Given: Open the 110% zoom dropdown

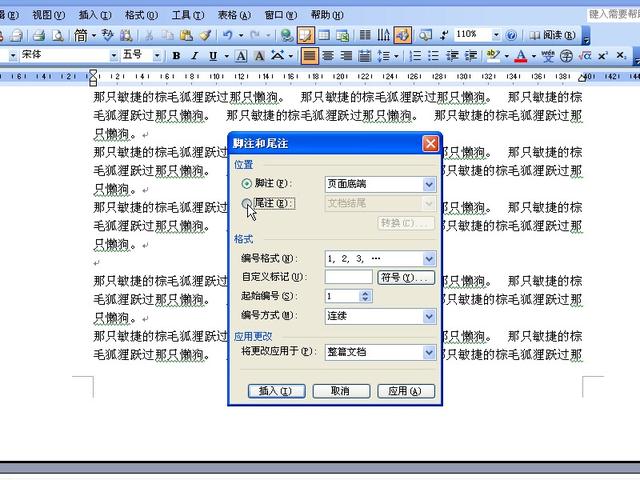Looking at the screenshot, I should point(496,36).
